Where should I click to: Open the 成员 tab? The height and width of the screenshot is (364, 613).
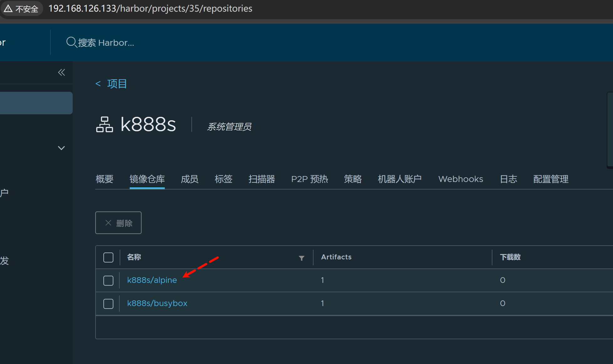click(190, 179)
